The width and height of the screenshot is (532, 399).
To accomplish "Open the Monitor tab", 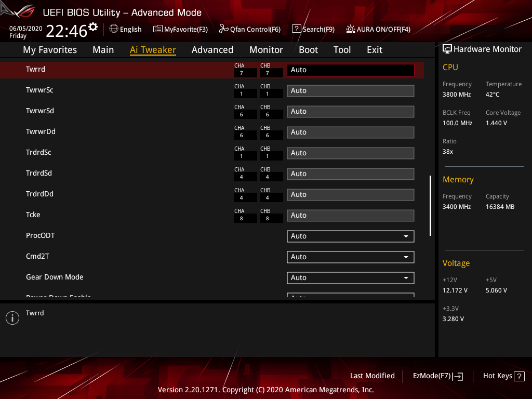I will [266, 50].
